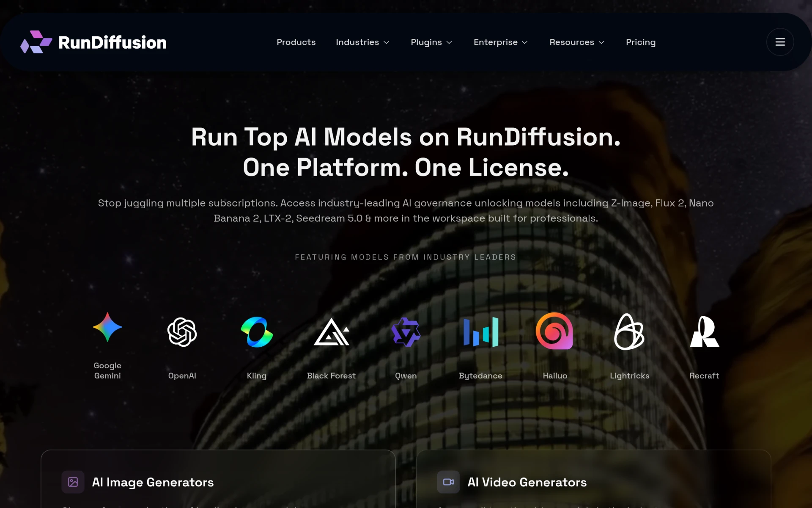812x508 pixels.
Task: Click the Google Gemini label
Action: 107,370
